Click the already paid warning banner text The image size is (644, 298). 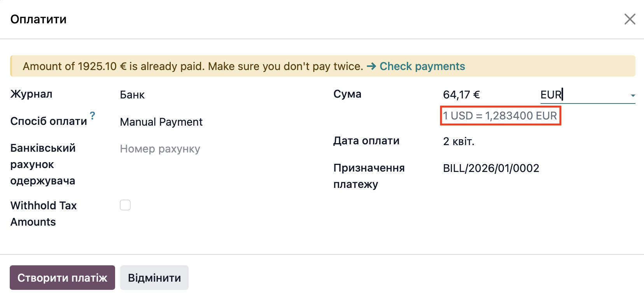click(x=192, y=66)
